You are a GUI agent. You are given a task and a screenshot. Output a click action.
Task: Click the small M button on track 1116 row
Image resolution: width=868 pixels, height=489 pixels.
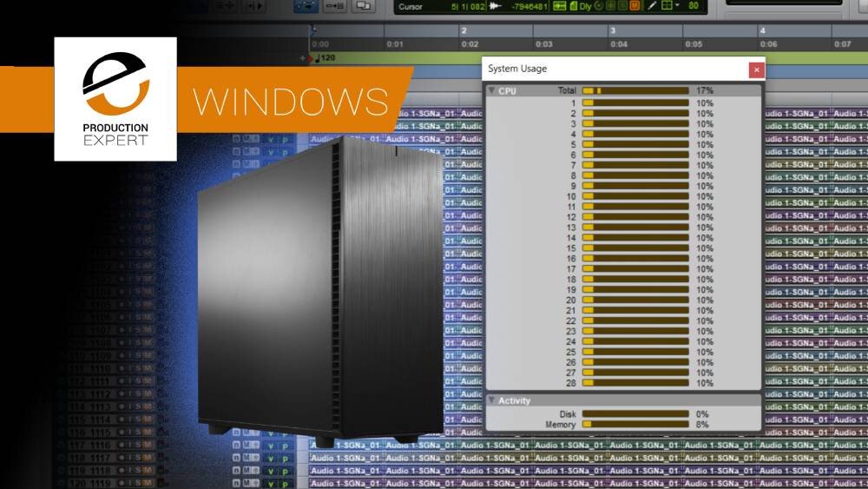247,445
